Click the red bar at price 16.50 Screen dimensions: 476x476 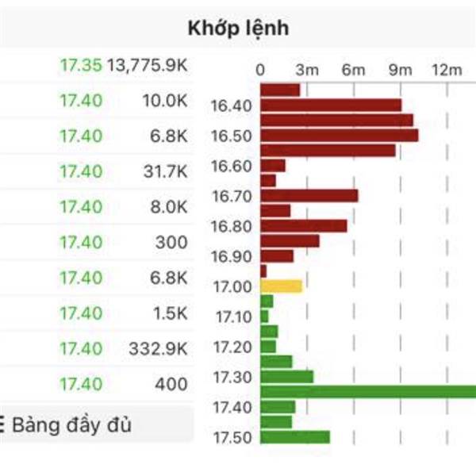[339, 136]
